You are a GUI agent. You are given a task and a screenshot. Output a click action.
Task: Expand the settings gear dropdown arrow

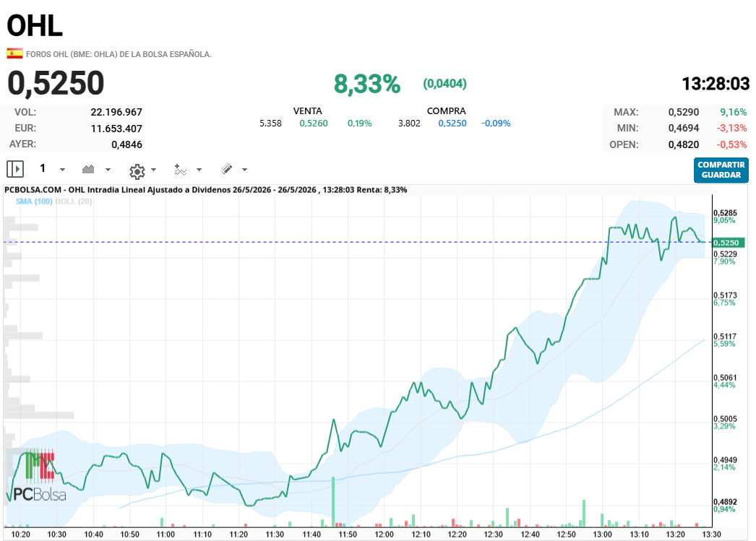click(x=154, y=170)
